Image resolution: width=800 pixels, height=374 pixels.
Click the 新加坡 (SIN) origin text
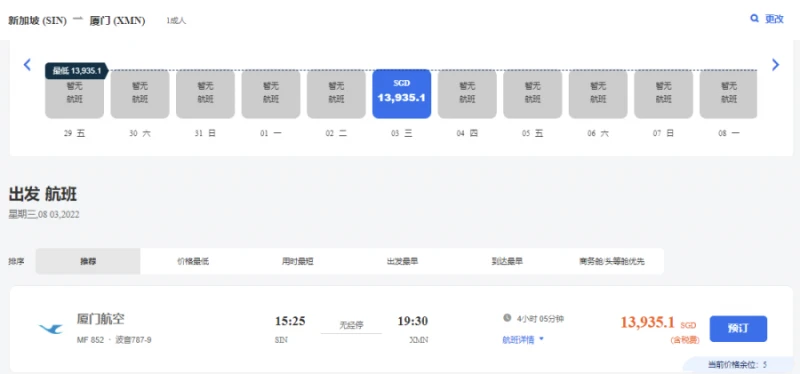coord(38,21)
